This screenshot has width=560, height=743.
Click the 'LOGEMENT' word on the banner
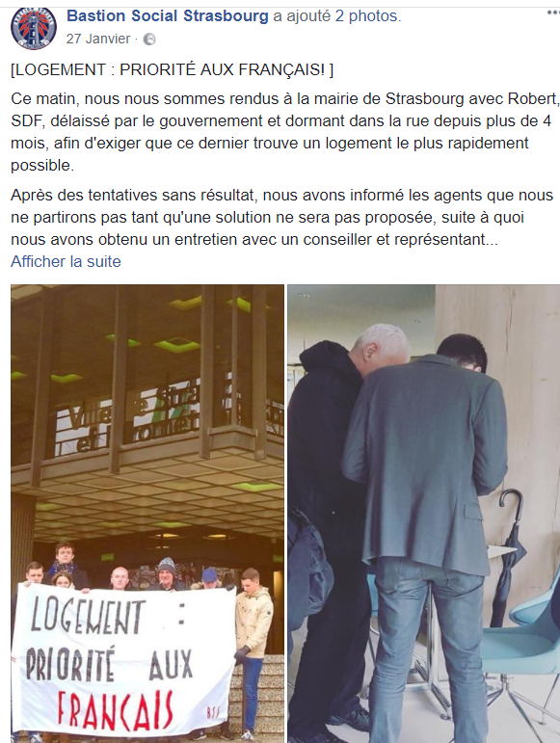click(87, 617)
